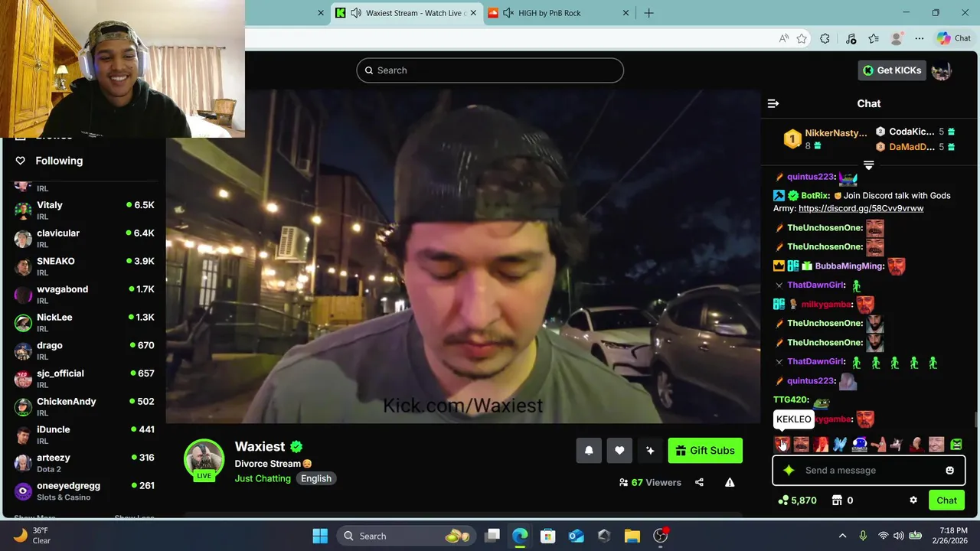Select the blue butterfly quick emote
980x551 pixels.
840,445
